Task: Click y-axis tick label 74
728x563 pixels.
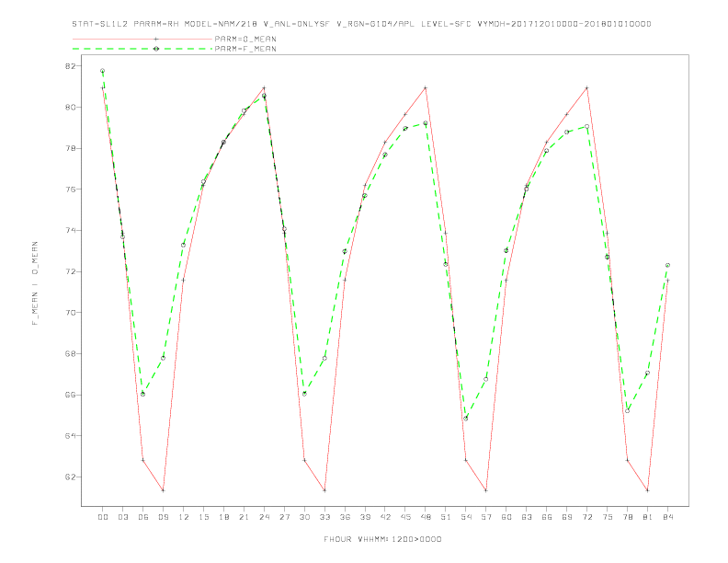Action: point(70,230)
